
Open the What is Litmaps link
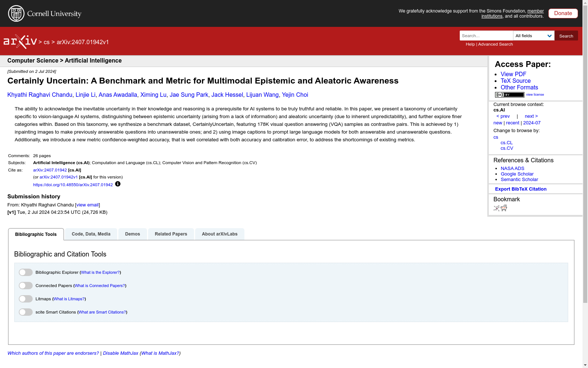[69, 299]
